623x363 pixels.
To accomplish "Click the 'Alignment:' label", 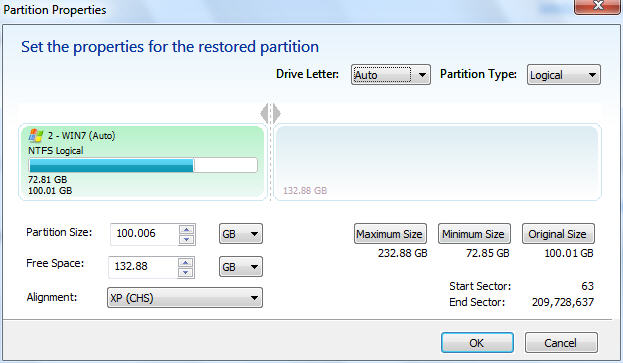I will [x=52, y=297].
